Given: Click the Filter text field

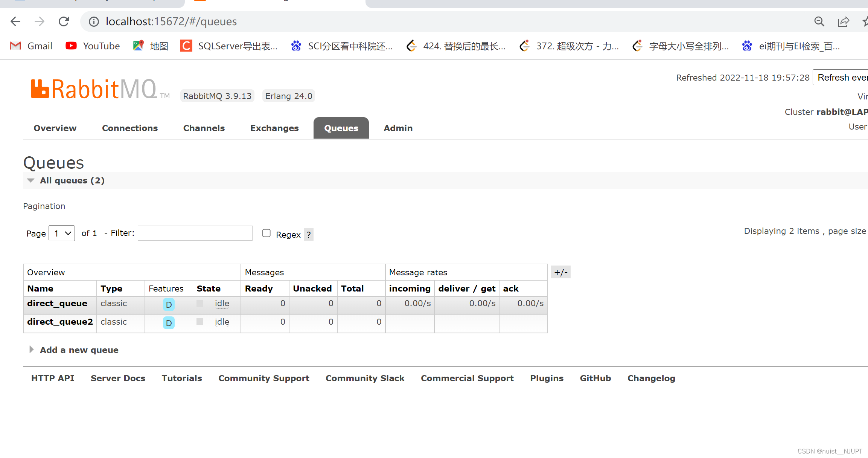Looking at the screenshot, I should [195, 233].
